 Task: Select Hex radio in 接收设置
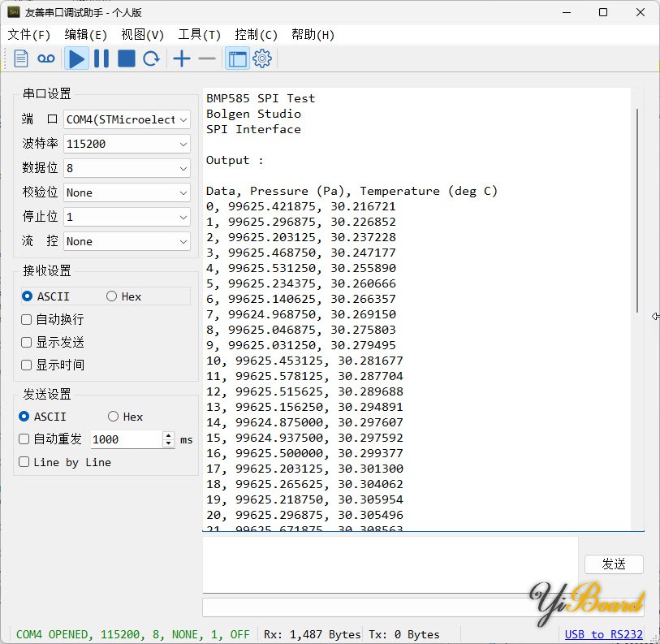112,296
